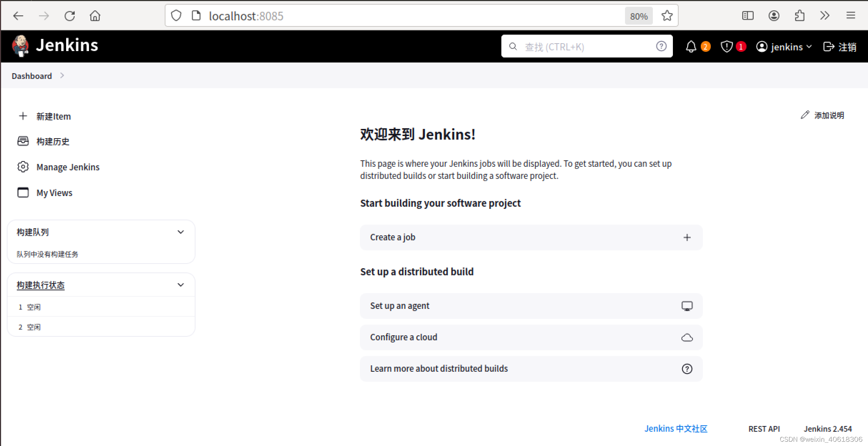Open the 构建执行状态 link
868x446 pixels.
[x=40, y=285]
